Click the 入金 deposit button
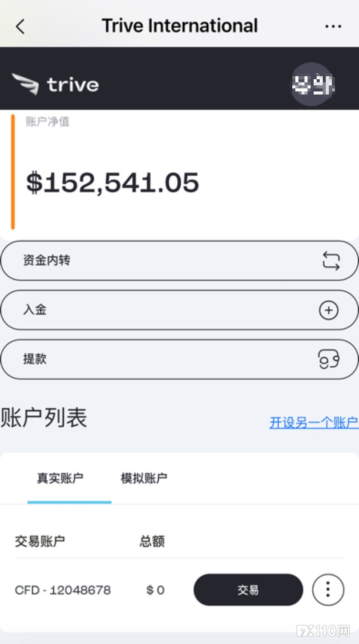The image size is (359, 644). tap(179, 310)
